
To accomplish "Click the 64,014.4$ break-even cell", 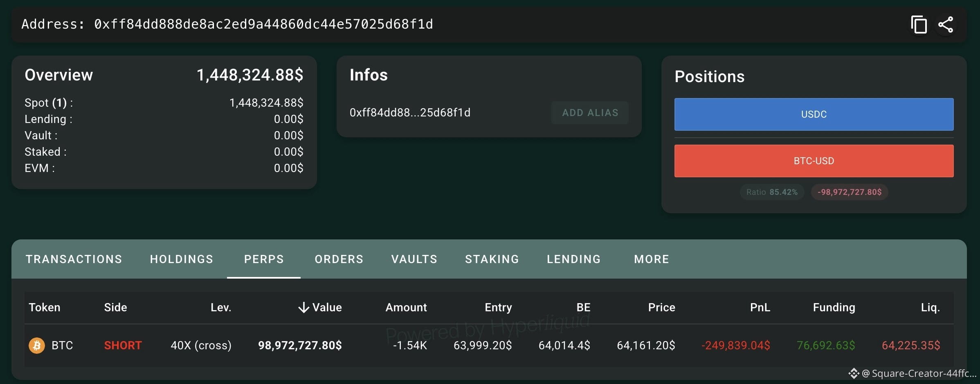I will pyautogui.click(x=564, y=346).
